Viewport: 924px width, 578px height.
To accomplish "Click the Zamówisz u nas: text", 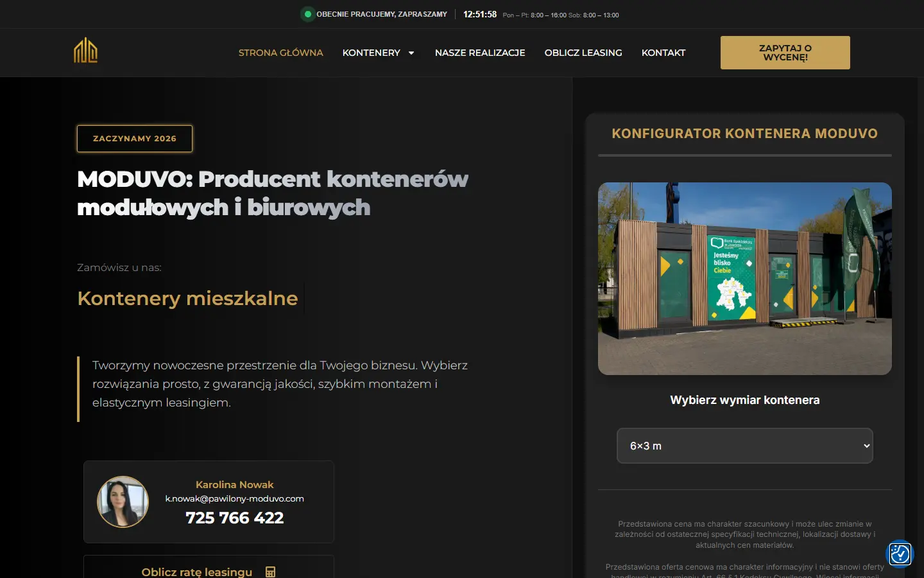I will tap(119, 267).
